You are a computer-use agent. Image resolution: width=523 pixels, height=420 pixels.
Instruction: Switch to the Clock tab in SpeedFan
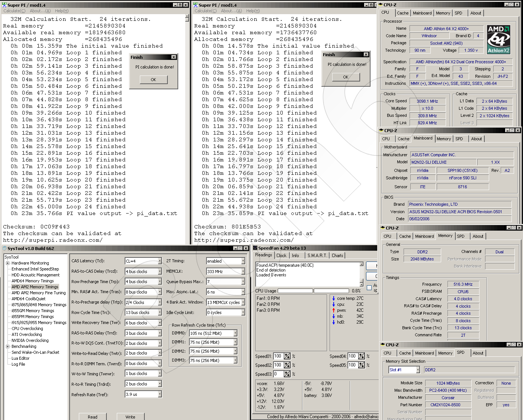281,256
